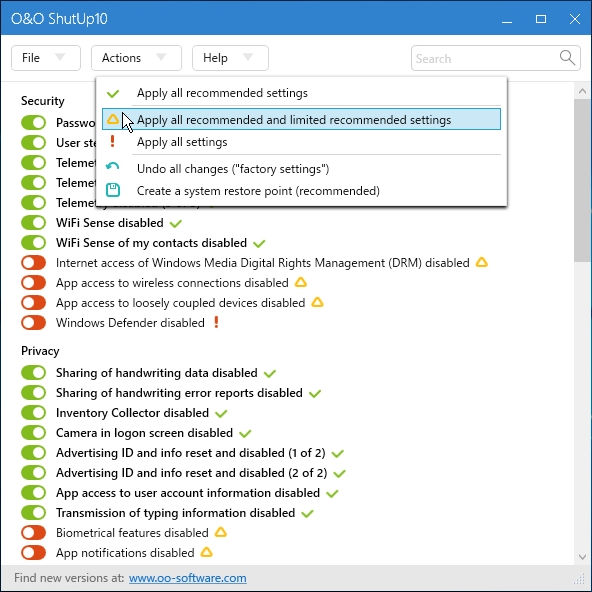Select Apply all settings from the menu

(301, 142)
